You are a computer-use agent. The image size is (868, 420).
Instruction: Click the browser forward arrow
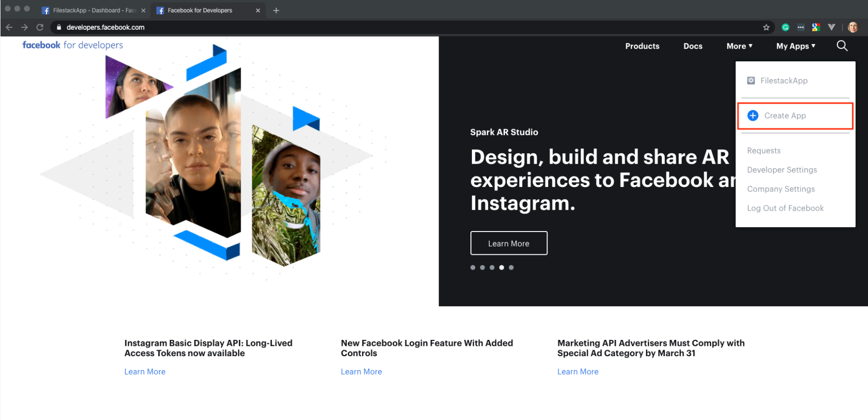24,27
